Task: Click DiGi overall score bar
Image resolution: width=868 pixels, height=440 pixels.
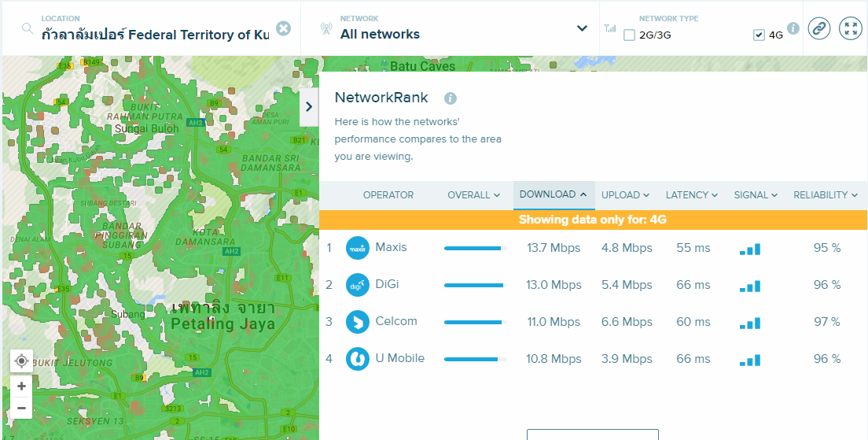Action: tap(476, 286)
